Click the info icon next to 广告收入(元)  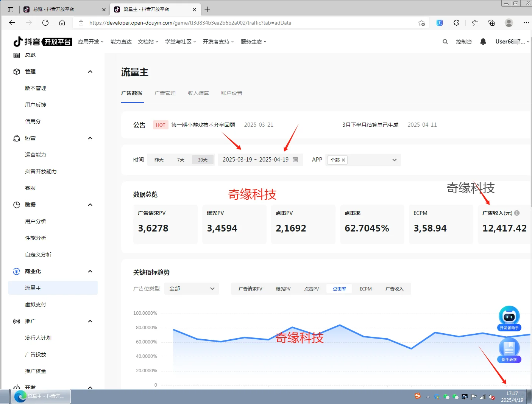coord(517,213)
